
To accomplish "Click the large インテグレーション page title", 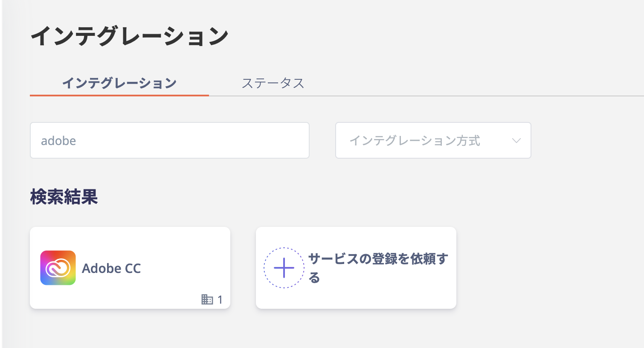I will (130, 36).
